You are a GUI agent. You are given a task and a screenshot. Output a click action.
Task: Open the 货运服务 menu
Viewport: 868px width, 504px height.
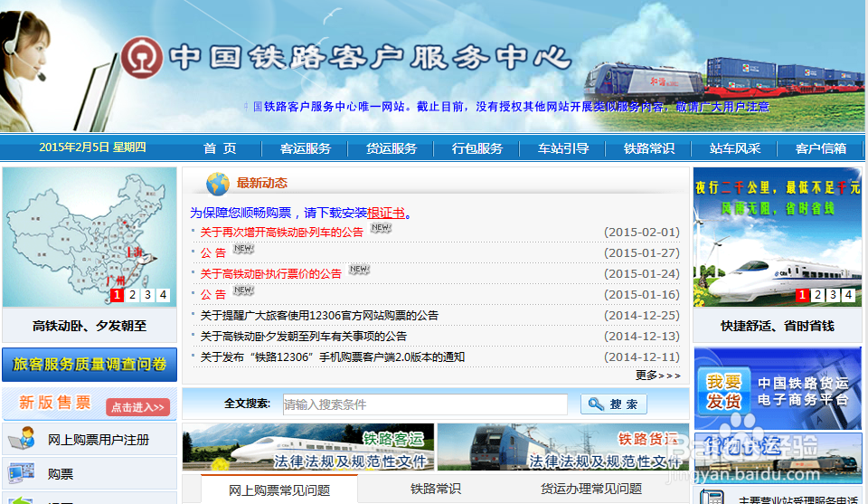click(x=391, y=148)
